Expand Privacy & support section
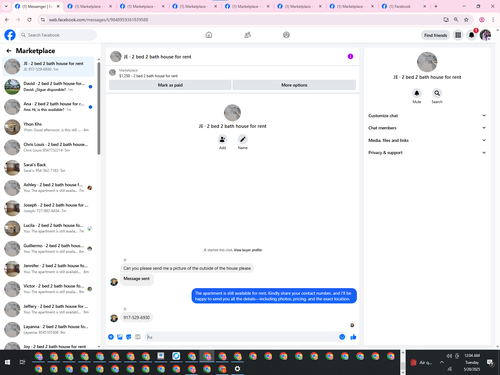The image size is (500, 375). click(x=427, y=153)
